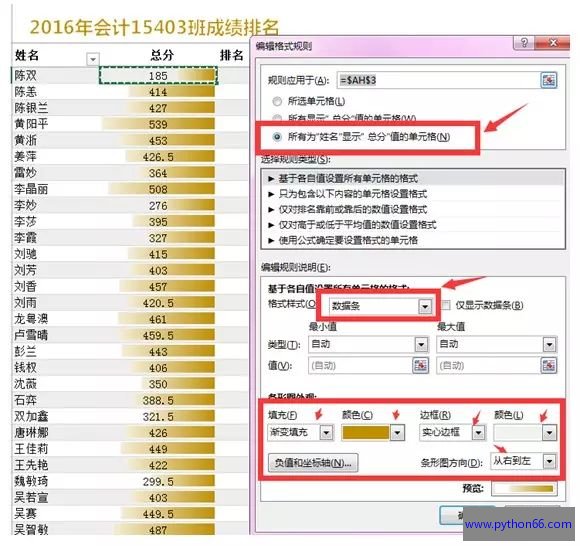Click the help question mark button

(524, 43)
